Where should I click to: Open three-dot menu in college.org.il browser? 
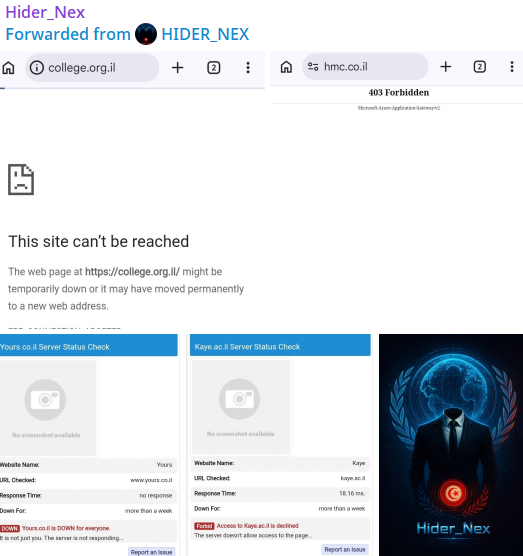(x=248, y=67)
